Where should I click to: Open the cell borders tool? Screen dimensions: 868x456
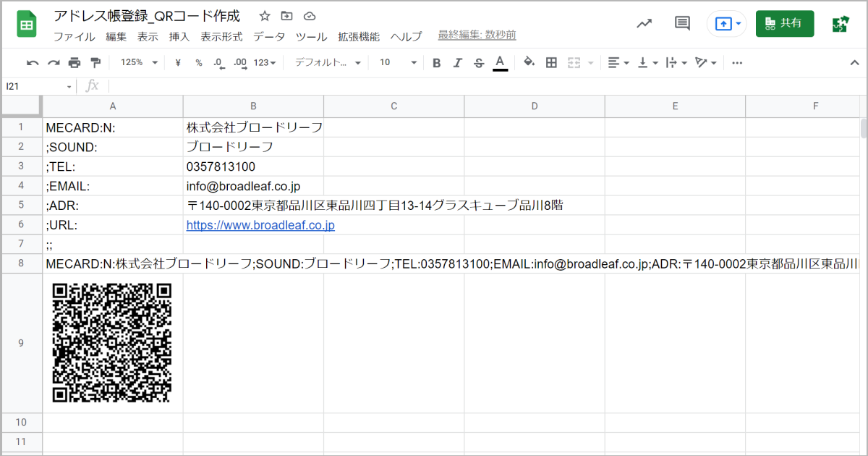(x=551, y=63)
